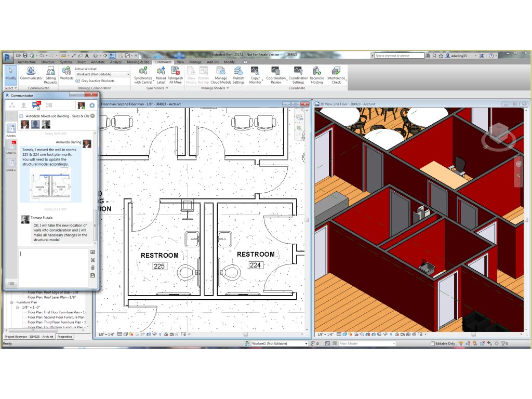
Task: Select the Copy/Monitor tool
Action: [x=255, y=75]
